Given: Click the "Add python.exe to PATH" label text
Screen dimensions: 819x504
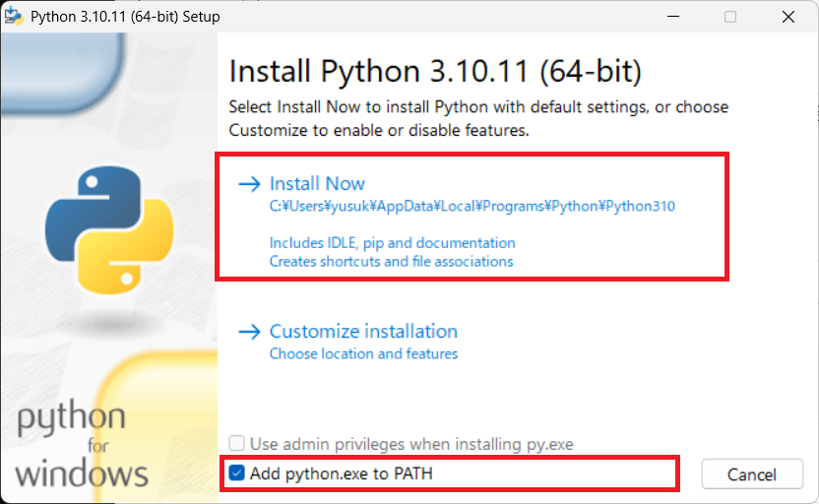Looking at the screenshot, I should (x=341, y=473).
